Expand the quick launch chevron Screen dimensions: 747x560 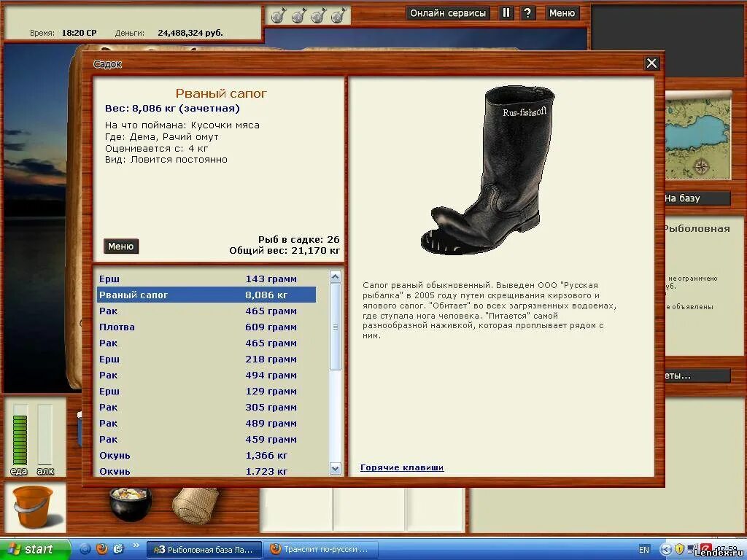[136, 545]
